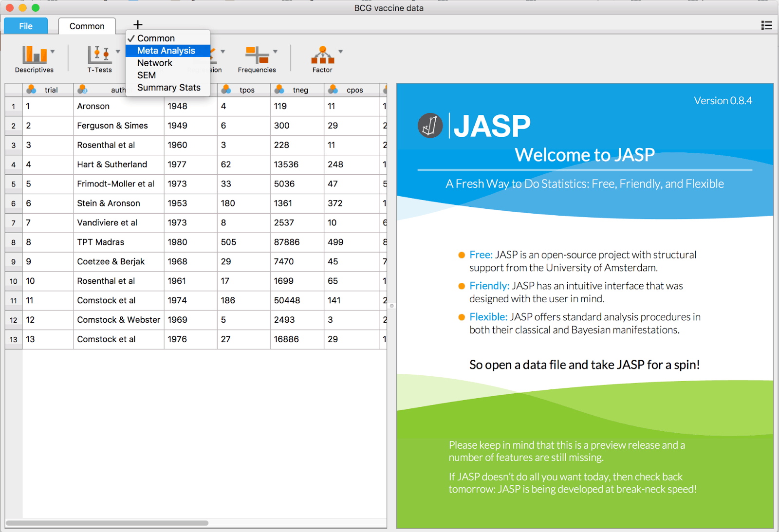Image resolution: width=779 pixels, height=532 pixels.
Task: Expand the Factor dropdown arrow
Action: (341, 51)
